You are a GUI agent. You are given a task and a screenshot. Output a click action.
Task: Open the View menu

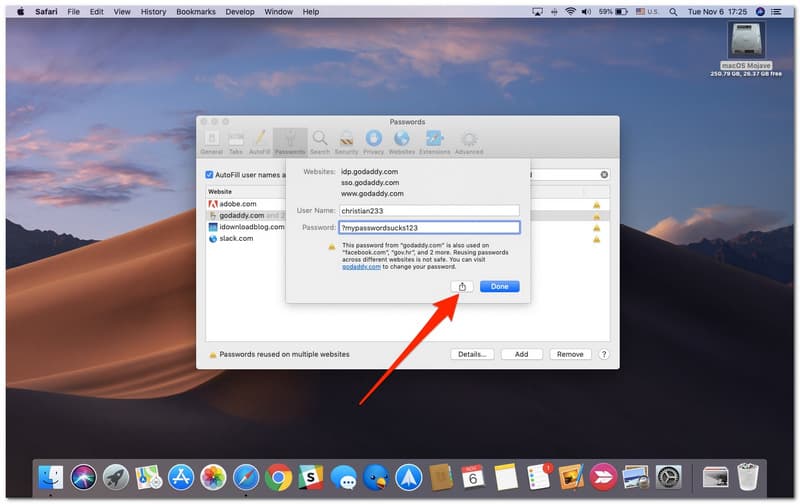pos(122,11)
